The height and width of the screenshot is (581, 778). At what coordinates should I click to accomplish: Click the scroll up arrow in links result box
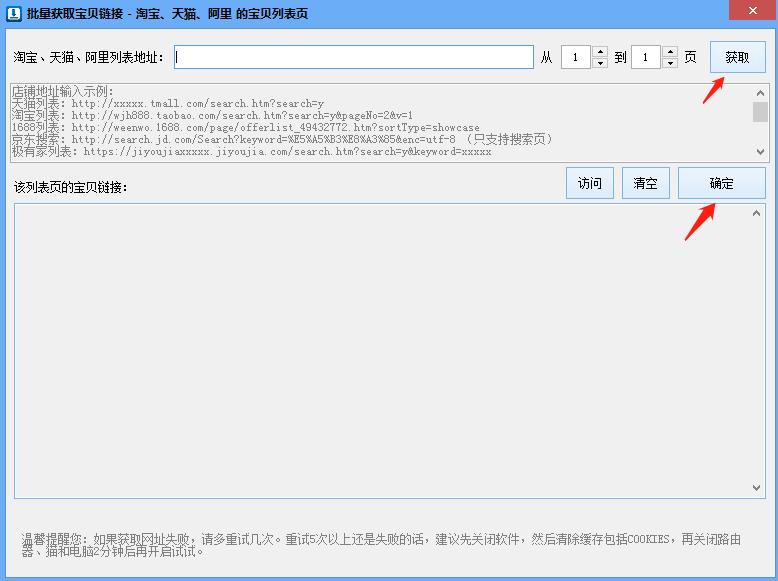point(756,213)
